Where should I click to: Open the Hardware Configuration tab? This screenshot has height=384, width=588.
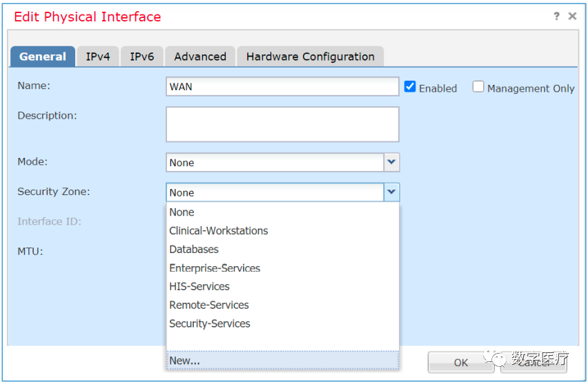point(310,57)
